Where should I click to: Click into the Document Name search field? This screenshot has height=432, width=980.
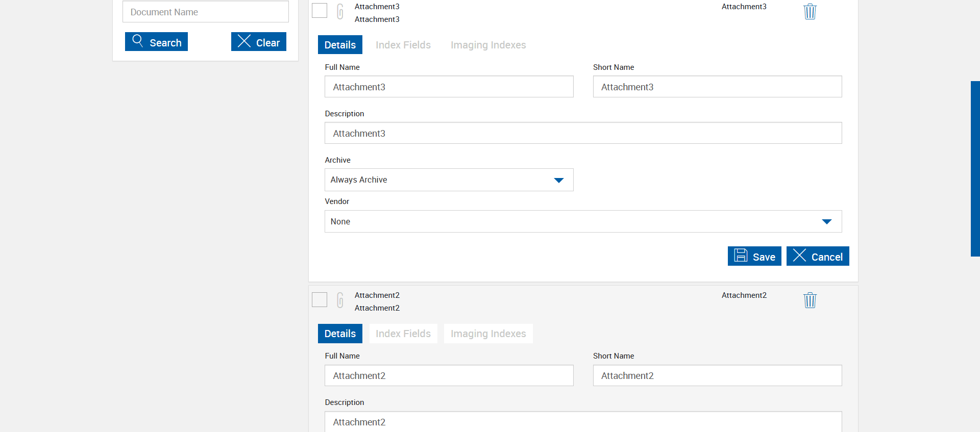[x=205, y=12]
